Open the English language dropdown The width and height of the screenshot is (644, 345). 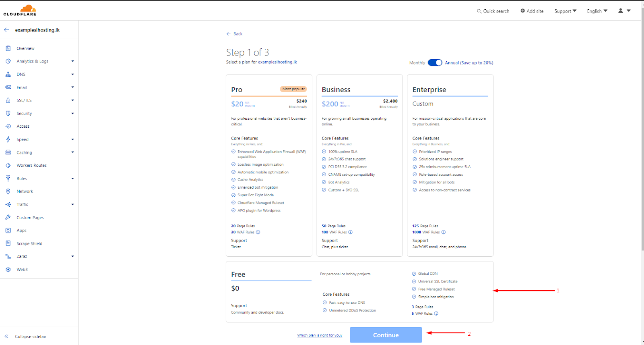coord(597,11)
